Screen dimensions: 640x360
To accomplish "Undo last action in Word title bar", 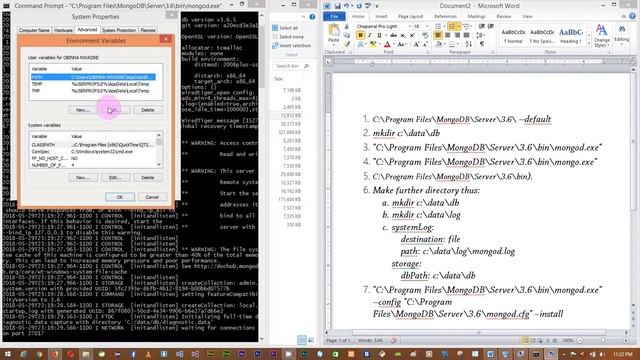I will (x=347, y=6).
